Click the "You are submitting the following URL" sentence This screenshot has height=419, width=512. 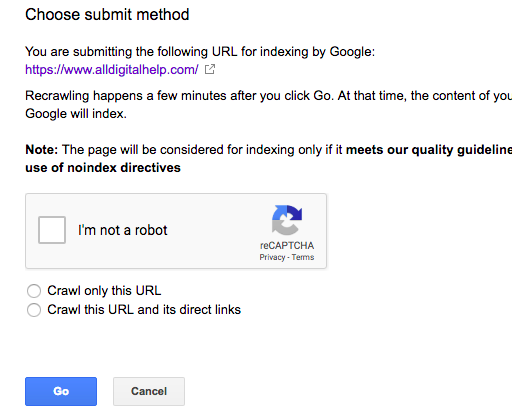pos(200,52)
